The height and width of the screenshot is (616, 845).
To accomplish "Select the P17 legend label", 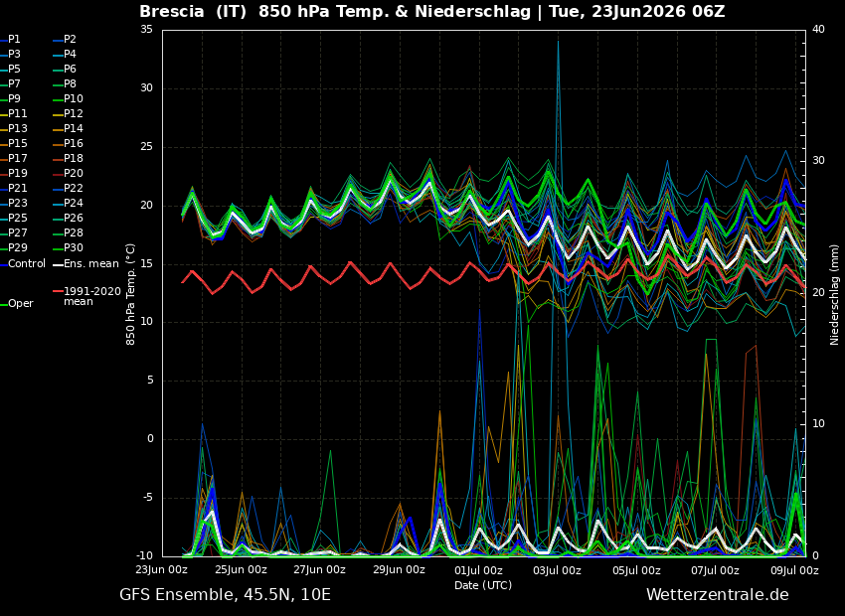I will coord(17,158).
